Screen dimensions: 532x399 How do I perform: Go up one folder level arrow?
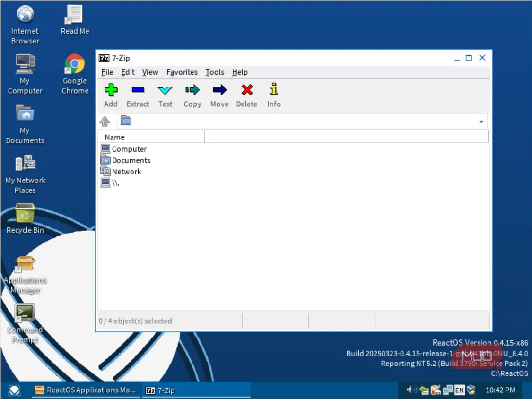[x=105, y=121]
